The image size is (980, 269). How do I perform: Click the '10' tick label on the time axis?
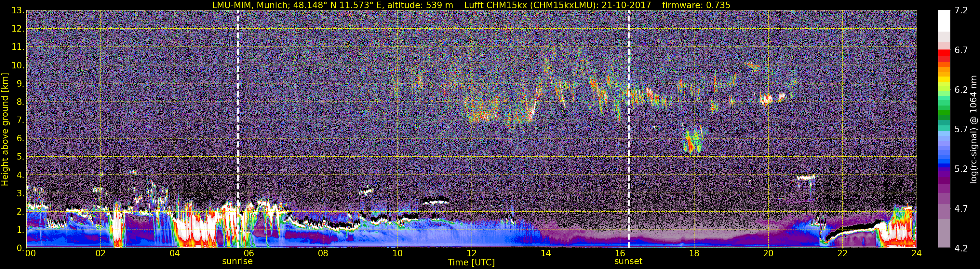click(x=397, y=253)
